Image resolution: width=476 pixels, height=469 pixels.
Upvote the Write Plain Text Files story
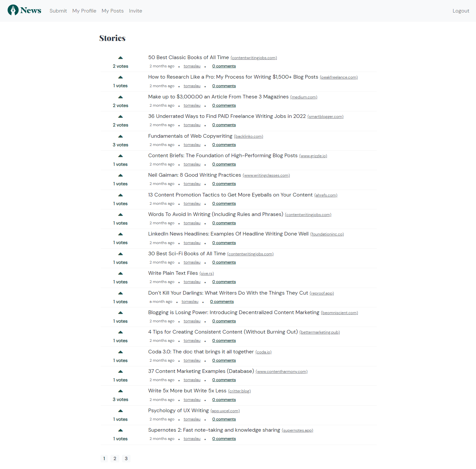pos(120,273)
